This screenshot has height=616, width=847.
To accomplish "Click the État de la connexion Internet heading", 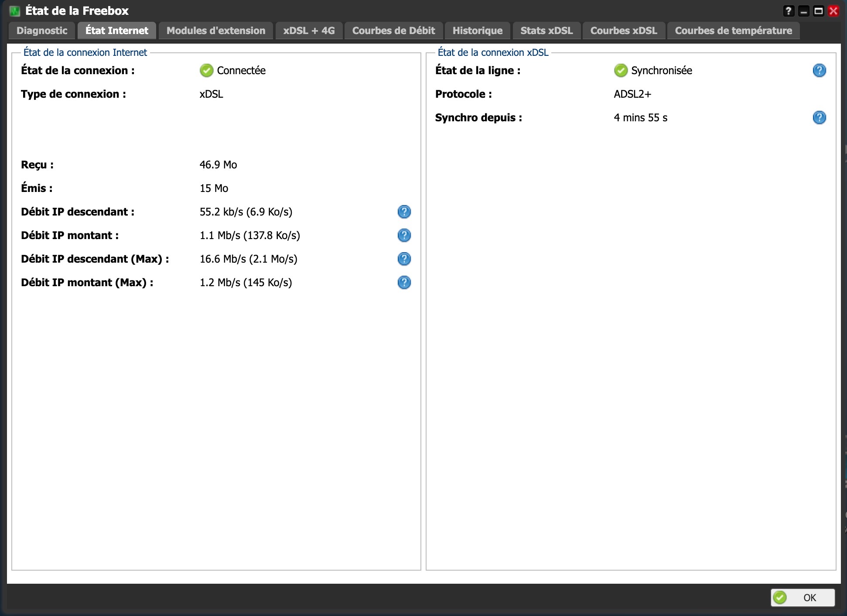I will (x=85, y=52).
